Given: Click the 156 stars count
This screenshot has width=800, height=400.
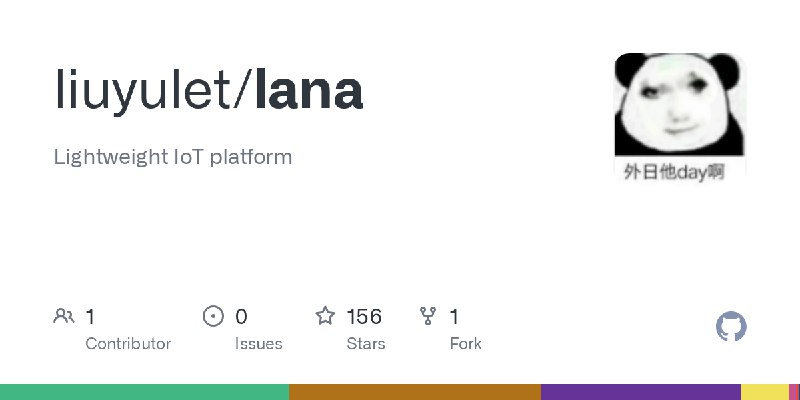Looking at the screenshot, I should (364, 317).
